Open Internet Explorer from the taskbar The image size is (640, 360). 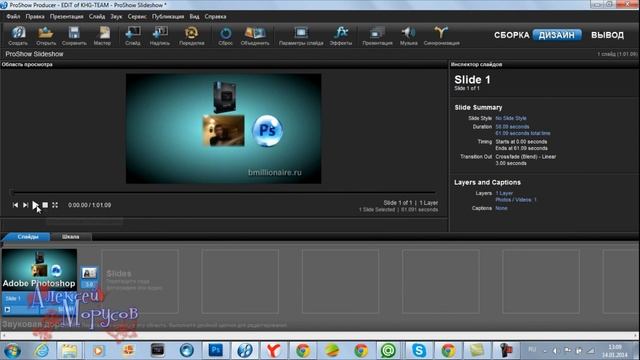[x=41, y=351]
